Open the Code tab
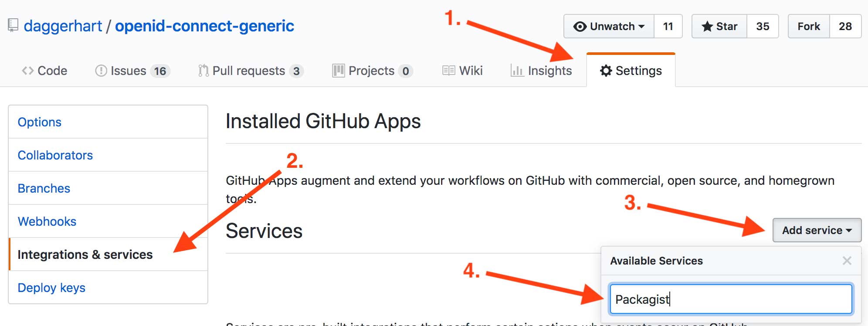Screen dimensions: 868x326 (44, 71)
